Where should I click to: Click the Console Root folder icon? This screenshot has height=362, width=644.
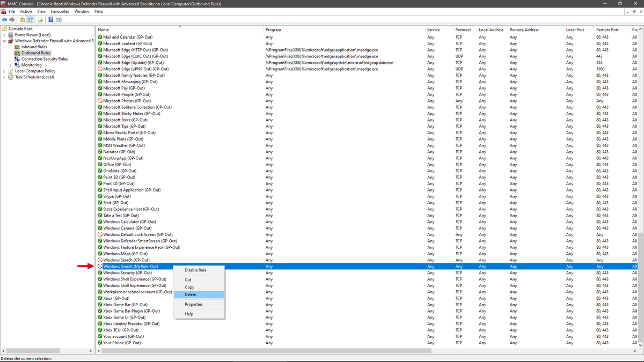pos(5,28)
